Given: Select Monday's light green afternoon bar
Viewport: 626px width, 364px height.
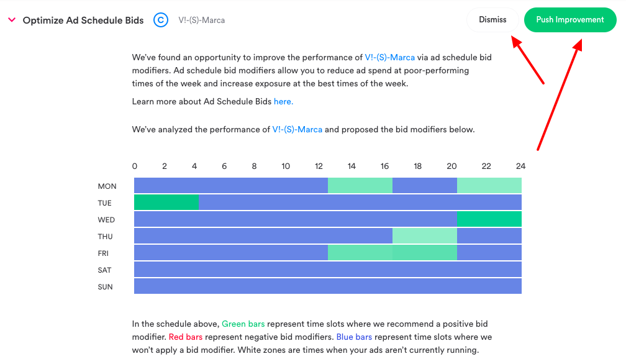Looking at the screenshot, I should coord(360,186).
